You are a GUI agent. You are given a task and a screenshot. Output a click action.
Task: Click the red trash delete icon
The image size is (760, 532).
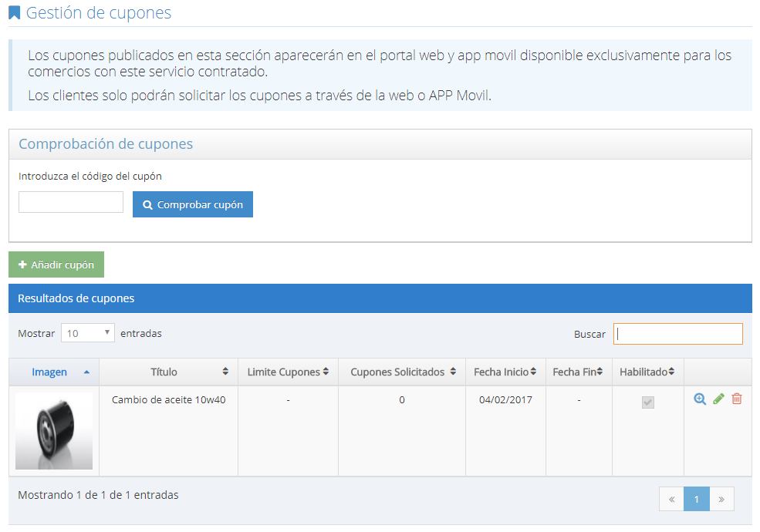[x=737, y=399]
